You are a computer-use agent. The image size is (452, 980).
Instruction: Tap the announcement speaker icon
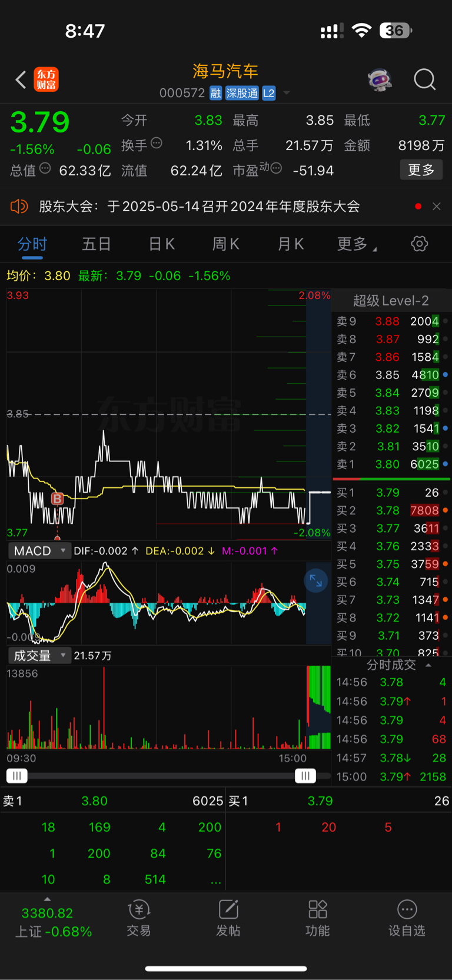point(19,207)
